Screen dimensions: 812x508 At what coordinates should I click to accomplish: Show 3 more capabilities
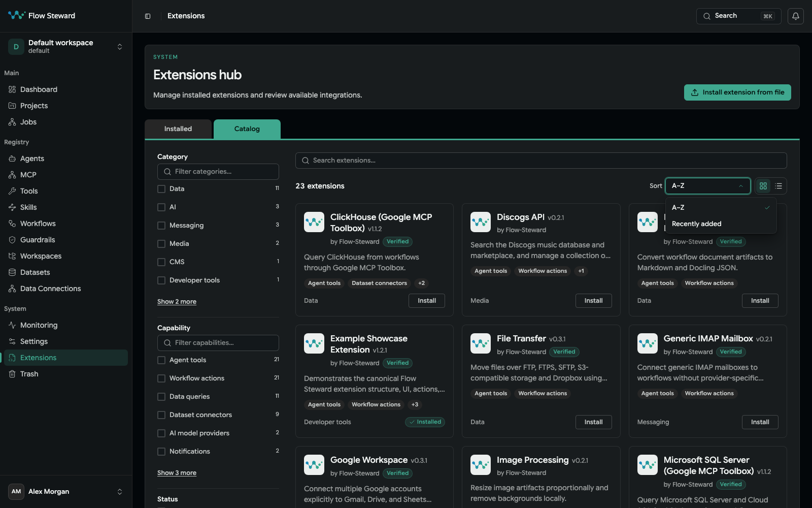(177, 473)
